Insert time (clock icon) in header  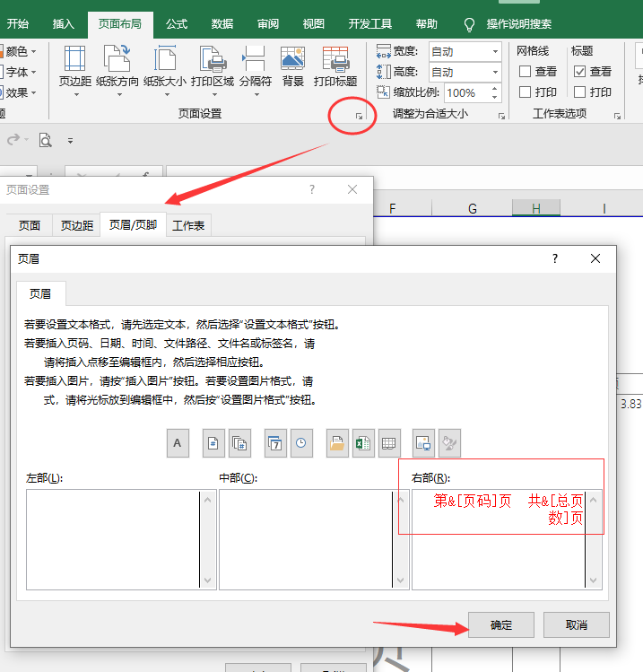tap(301, 443)
